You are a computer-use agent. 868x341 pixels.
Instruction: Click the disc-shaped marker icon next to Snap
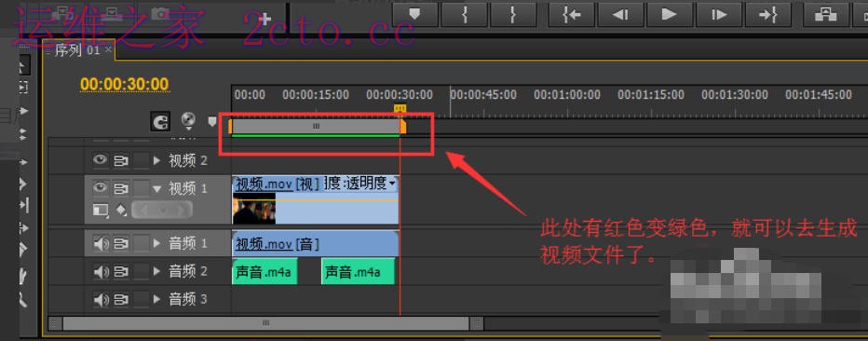coord(188,120)
